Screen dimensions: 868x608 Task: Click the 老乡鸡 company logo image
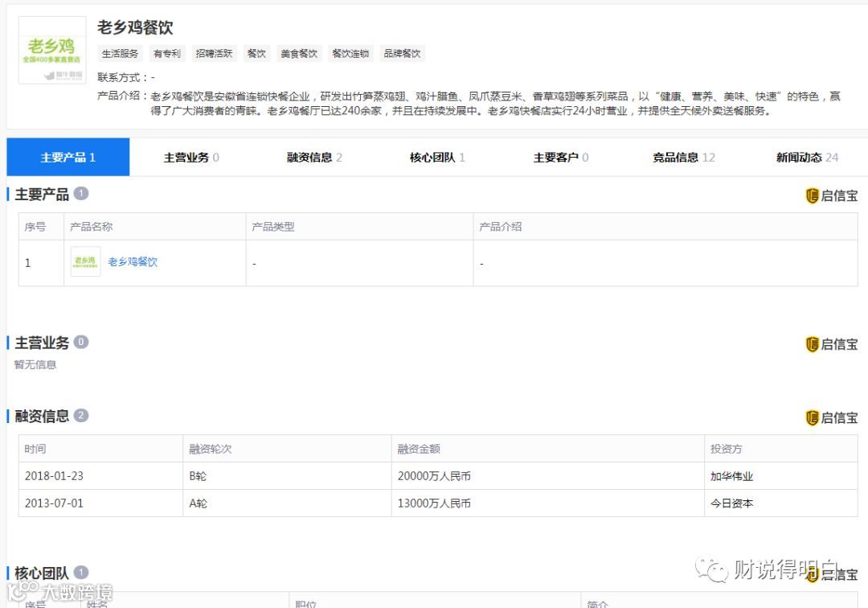[x=52, y=51]
